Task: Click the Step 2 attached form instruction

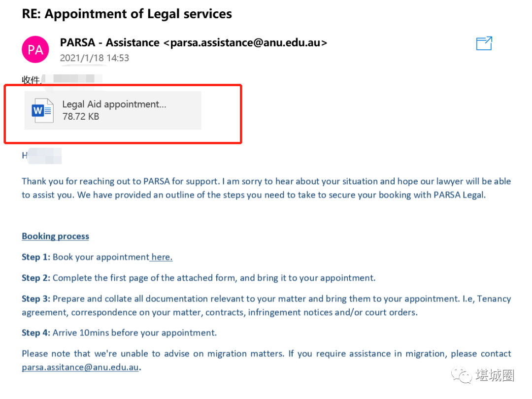Action: coord(199,278)
